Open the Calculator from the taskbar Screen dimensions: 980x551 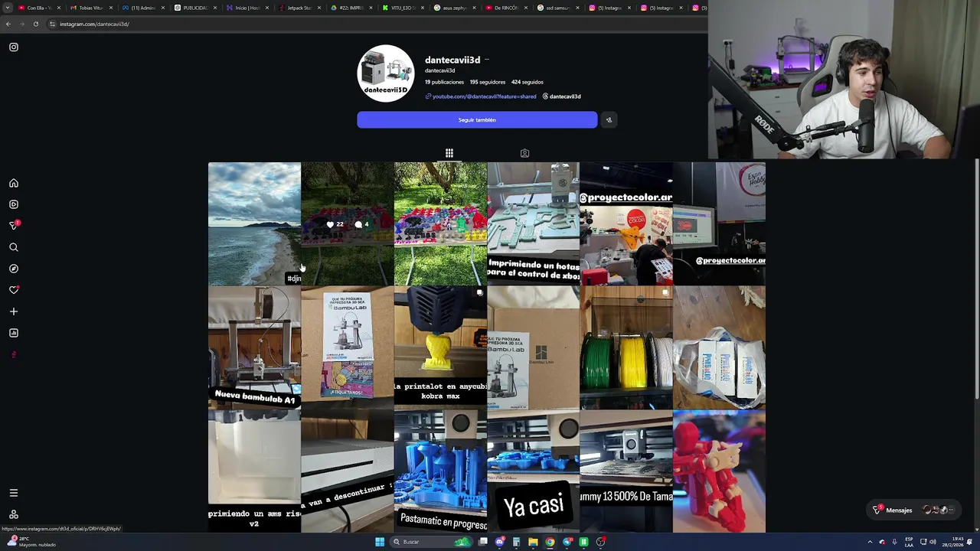(x=516, y=542)
